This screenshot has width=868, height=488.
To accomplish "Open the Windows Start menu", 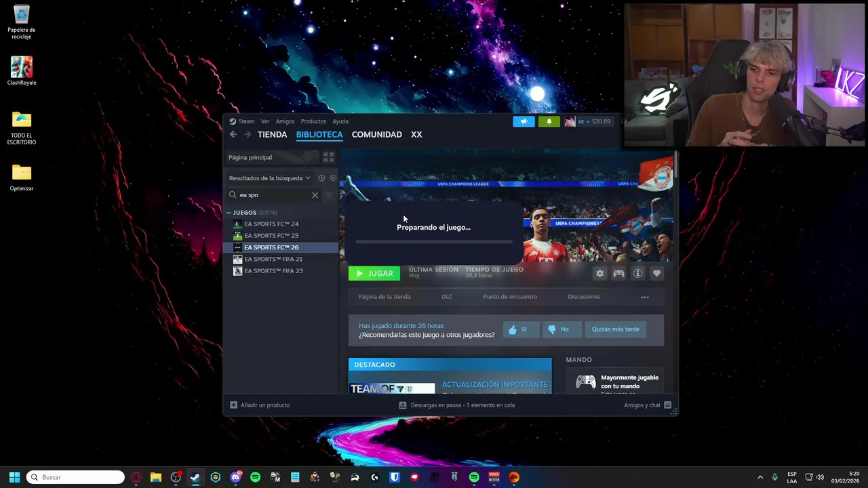I will (14, 477).
